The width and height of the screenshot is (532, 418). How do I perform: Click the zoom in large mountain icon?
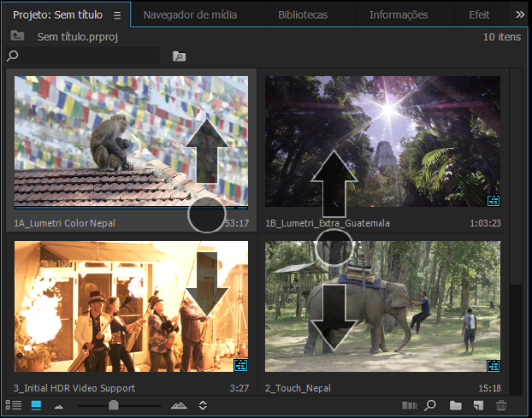point(179,405)
